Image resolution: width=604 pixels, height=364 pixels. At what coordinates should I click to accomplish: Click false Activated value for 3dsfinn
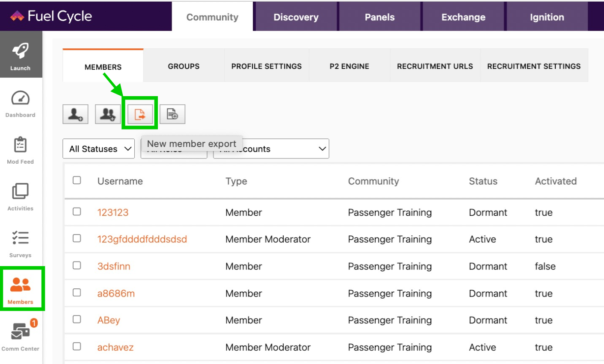[545, 266]
